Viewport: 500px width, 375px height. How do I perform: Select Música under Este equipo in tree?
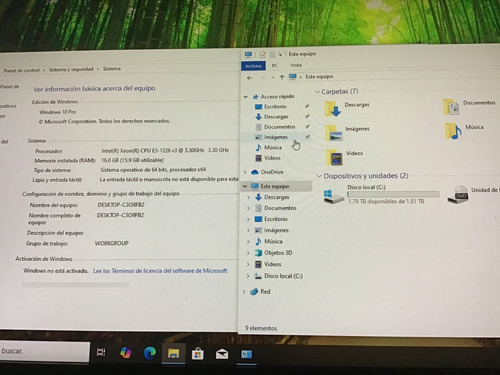[x=273, y=241]
